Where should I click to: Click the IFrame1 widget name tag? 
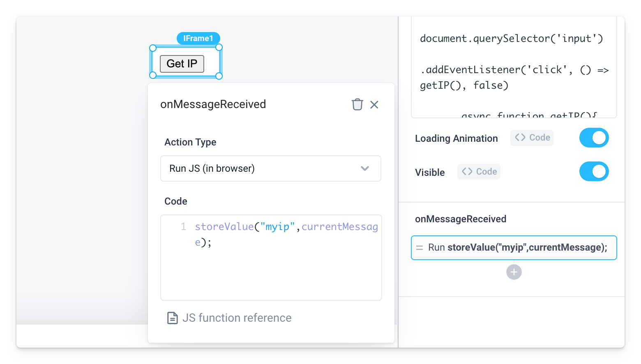[198, 38]
